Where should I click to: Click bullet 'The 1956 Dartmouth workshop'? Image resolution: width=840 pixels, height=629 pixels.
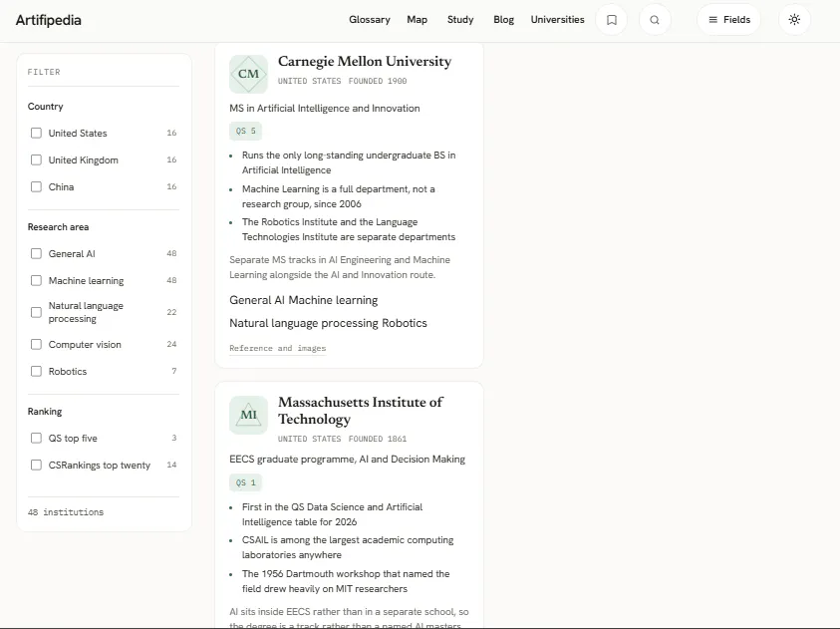coord(346,581)
